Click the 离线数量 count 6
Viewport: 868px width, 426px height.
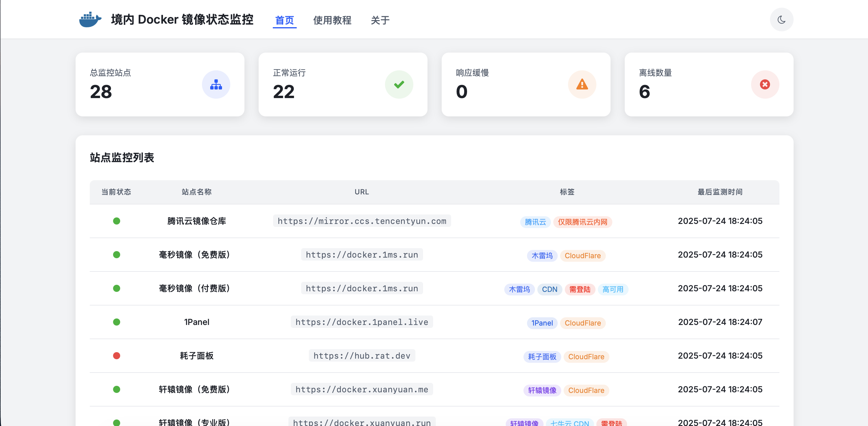[x=644, y=92]
